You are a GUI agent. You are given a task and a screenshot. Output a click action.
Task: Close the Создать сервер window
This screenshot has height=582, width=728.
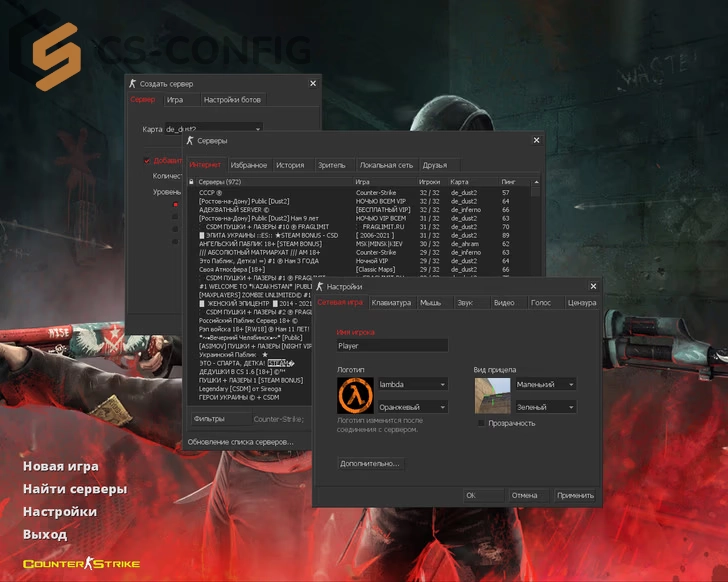(313, 84)
